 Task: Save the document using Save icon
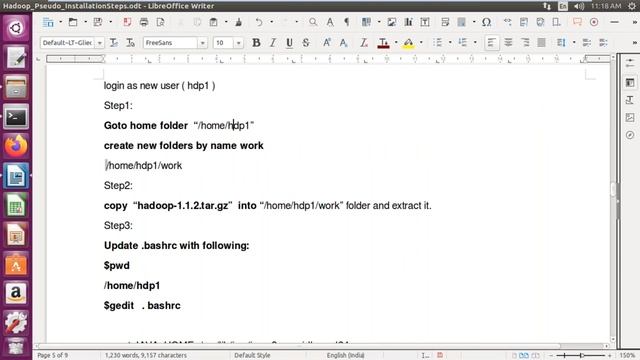click(98, 22)
